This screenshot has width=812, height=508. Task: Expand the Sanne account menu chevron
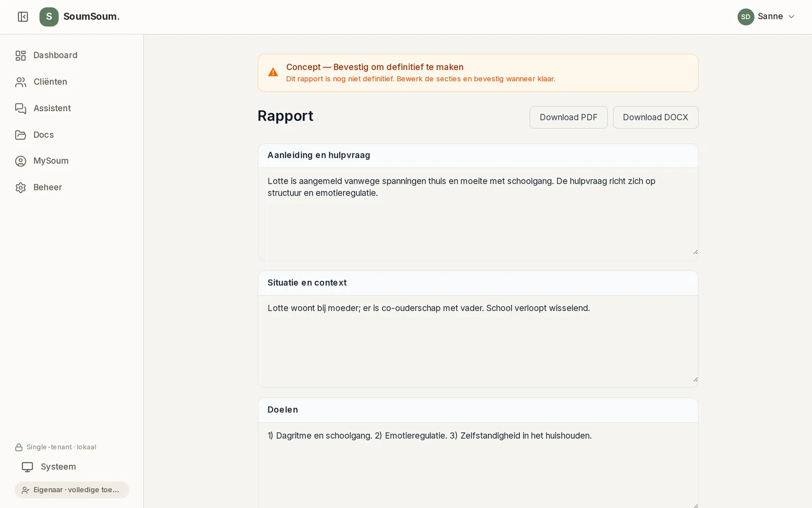point(791,17)
